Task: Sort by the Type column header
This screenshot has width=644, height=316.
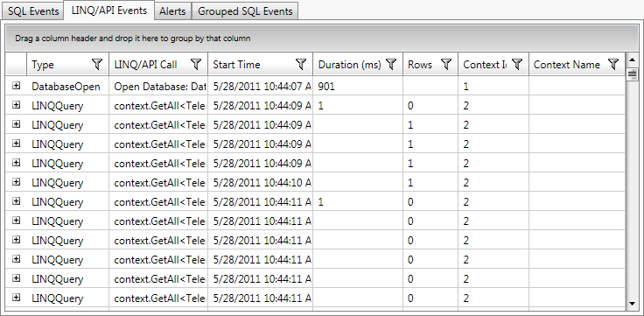Action: pyautogui.click(x=43, y=65)
